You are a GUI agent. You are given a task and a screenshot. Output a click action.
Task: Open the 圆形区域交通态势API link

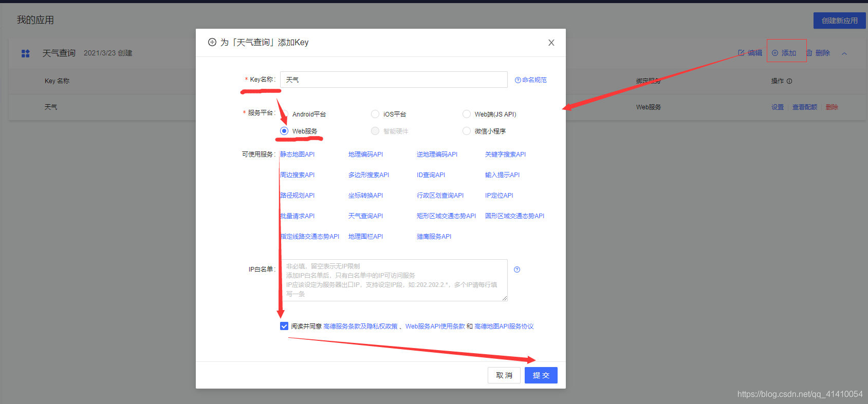click(514, 216)
